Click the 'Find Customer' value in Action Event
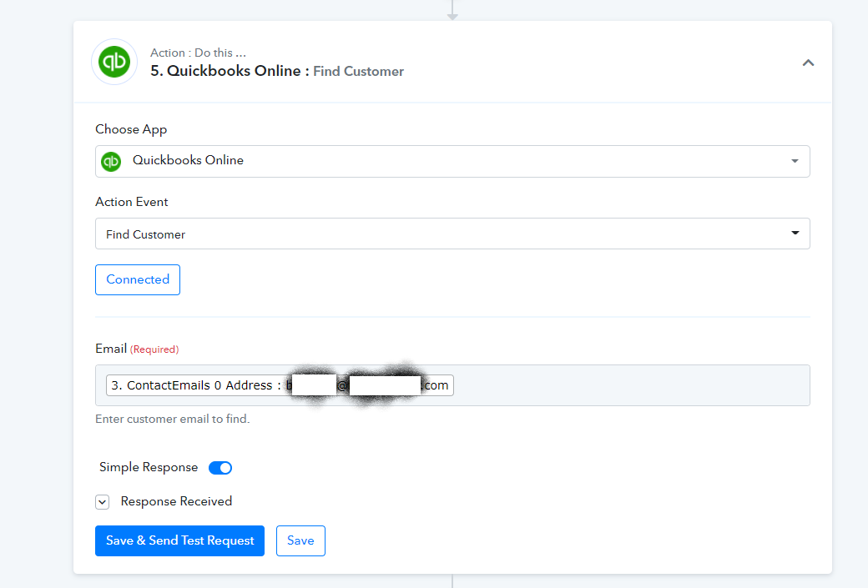The height and width of the screenshot is (588, 868). (145, 234)
